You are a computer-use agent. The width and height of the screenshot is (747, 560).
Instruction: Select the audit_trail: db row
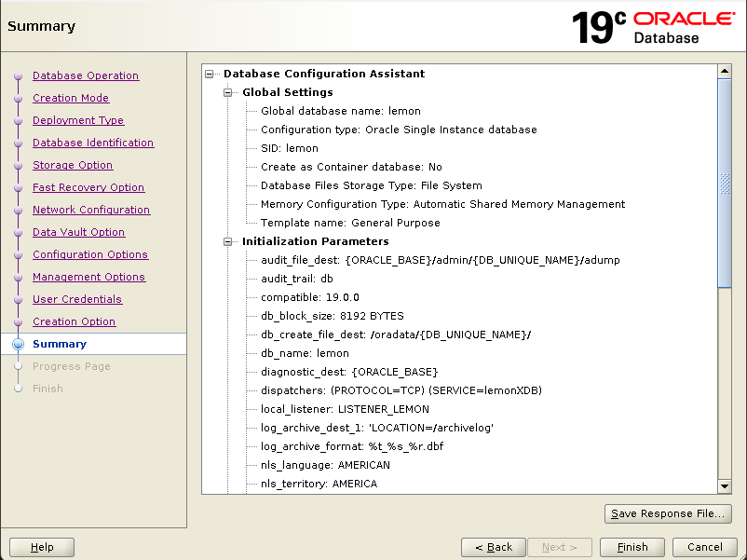pyautogui.click(x=297, y=279)
